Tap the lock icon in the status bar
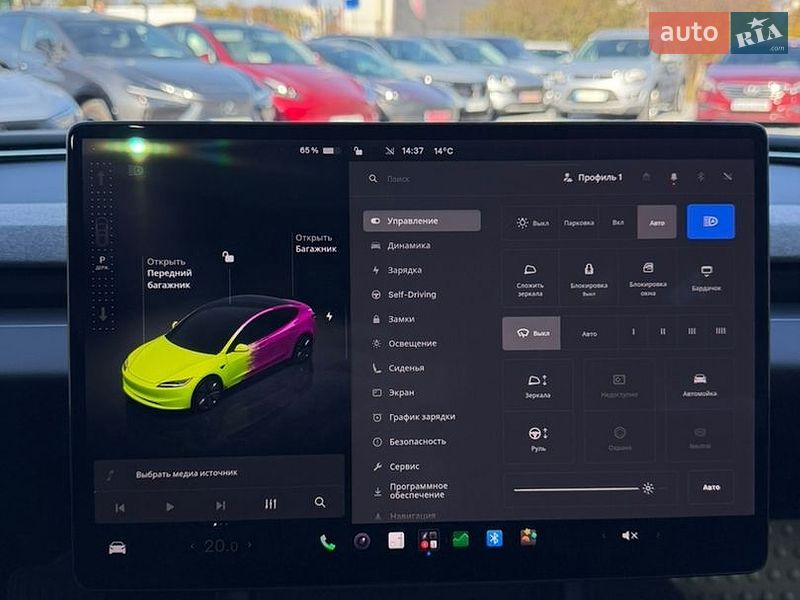 point(358,151)
